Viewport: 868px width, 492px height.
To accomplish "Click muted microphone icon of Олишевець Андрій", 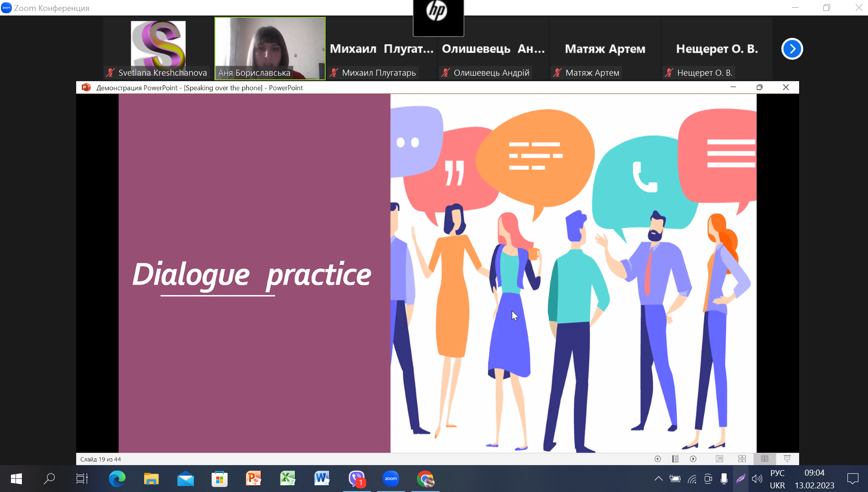I will tap(446, 73).
